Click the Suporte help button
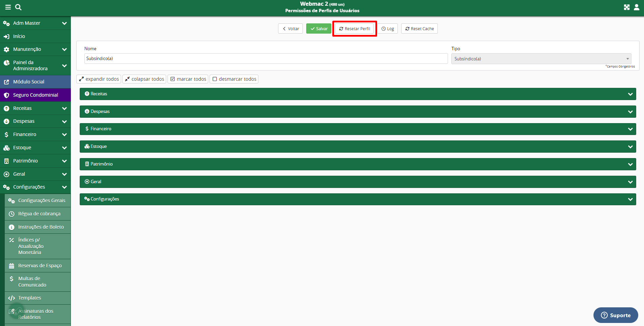The height and width of the screenshot is (326, 644). 616,315
